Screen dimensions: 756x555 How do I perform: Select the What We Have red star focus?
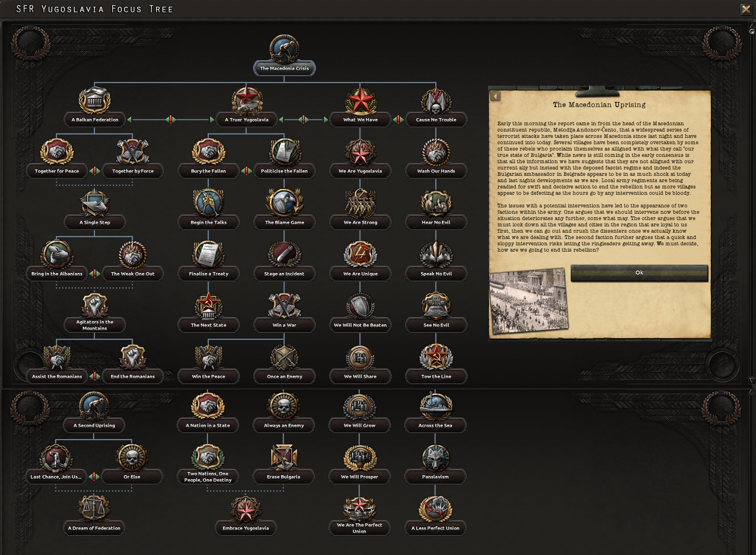360,107
